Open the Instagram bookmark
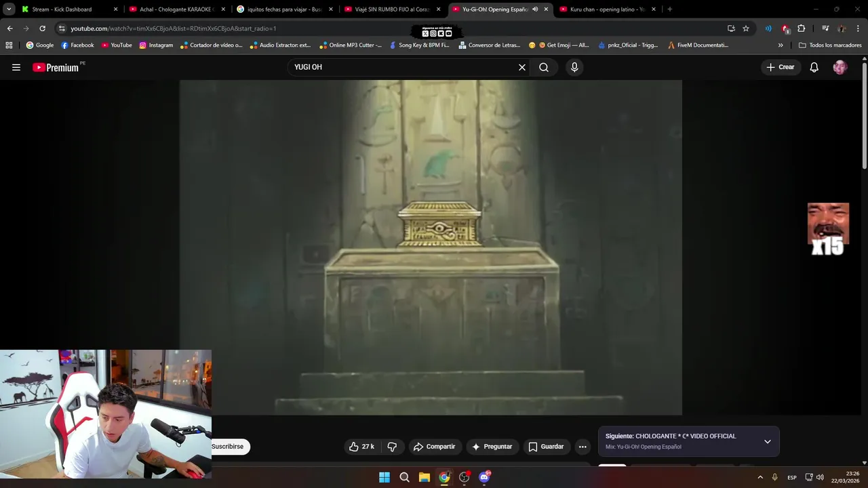This screenshot has width=868, height=488. pyautogui.click(x=156, y=45)
